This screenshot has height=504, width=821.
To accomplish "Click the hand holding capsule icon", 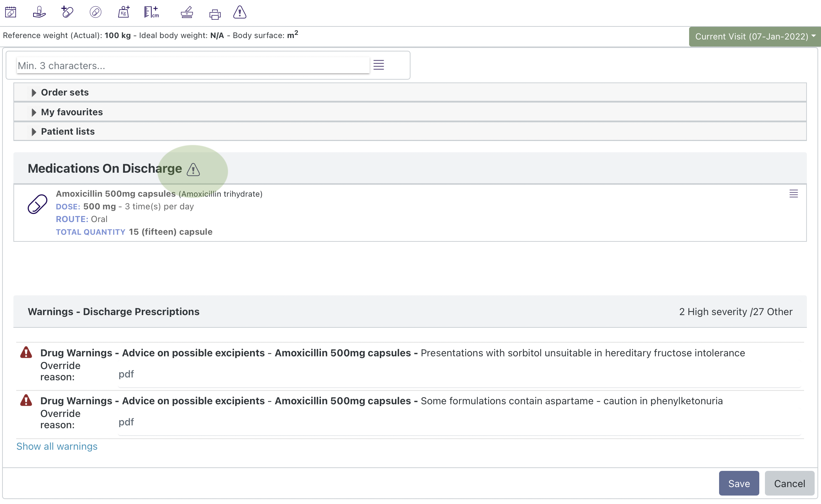I will pos(39,12).
